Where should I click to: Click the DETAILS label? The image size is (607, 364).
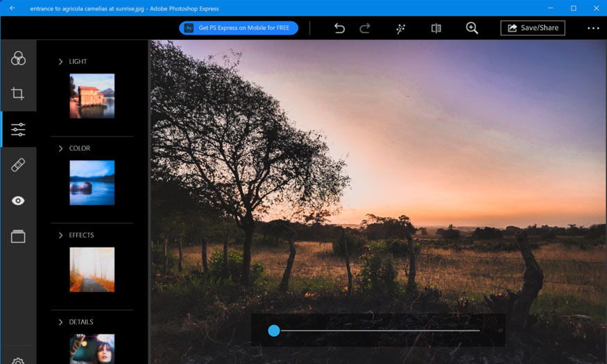point(81,322)
